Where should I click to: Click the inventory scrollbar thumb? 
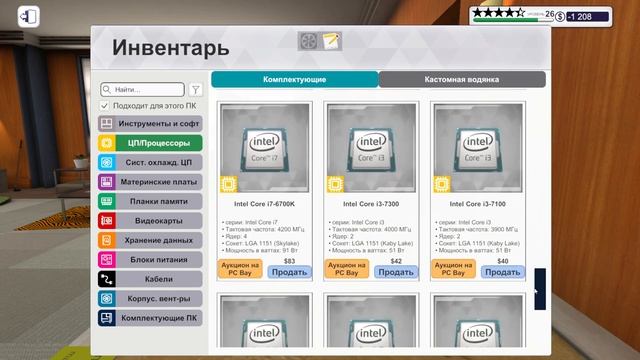(x=540, y=289)
